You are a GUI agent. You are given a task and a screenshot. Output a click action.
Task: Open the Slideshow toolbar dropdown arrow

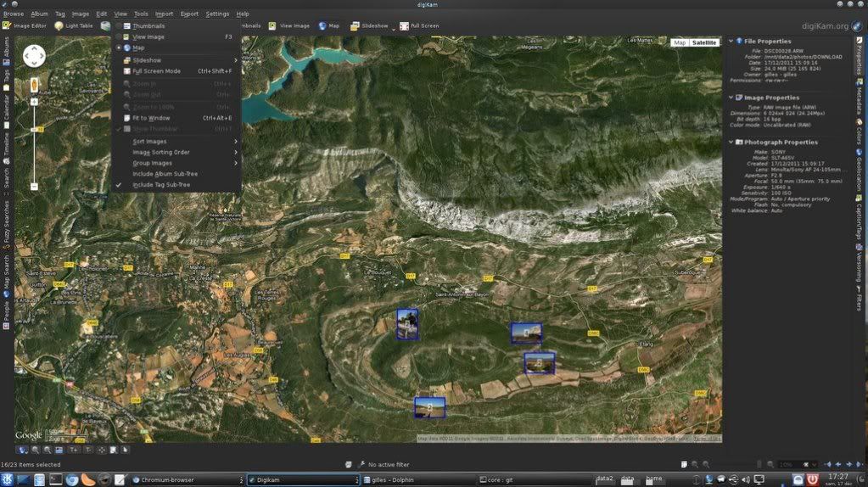pyautogui.click(x=394, y=28)
